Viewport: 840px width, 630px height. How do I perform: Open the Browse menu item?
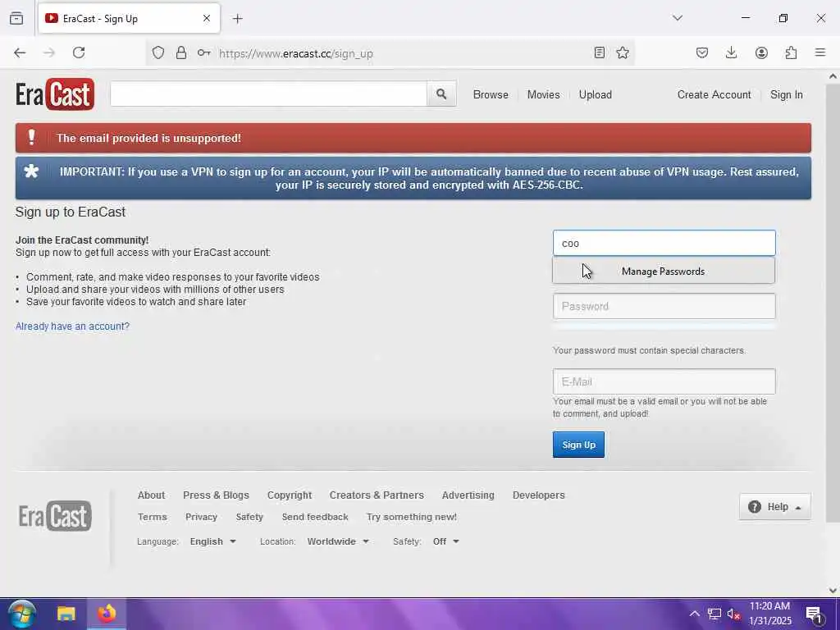point(491,95)
